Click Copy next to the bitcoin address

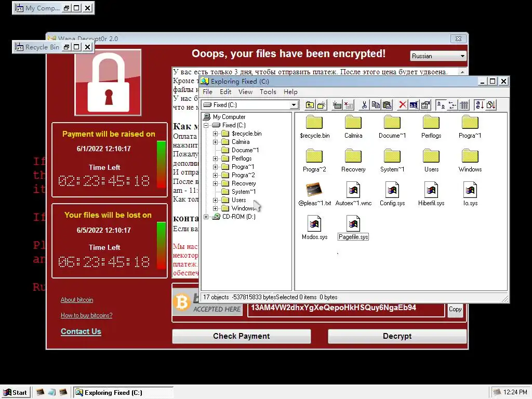tap(455, 309)
